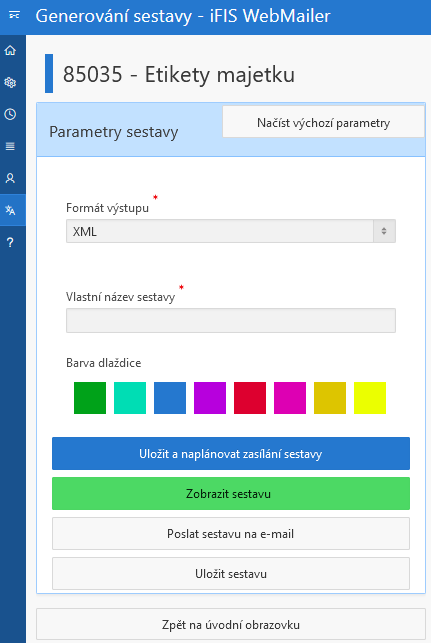Viewport: 431px width, 643px height.
Task: Click Poslat sestavu na e-mail
Action: tap(231, 534)
